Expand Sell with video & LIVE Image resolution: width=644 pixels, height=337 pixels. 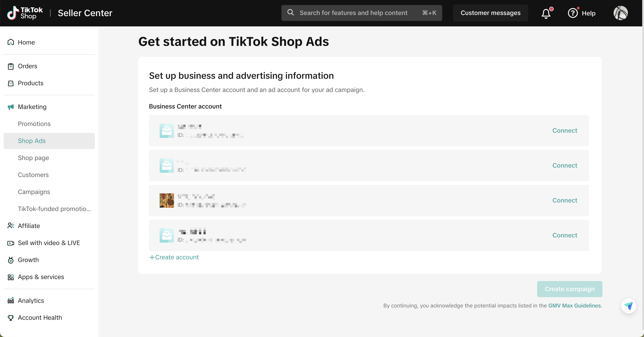[49, 243]
